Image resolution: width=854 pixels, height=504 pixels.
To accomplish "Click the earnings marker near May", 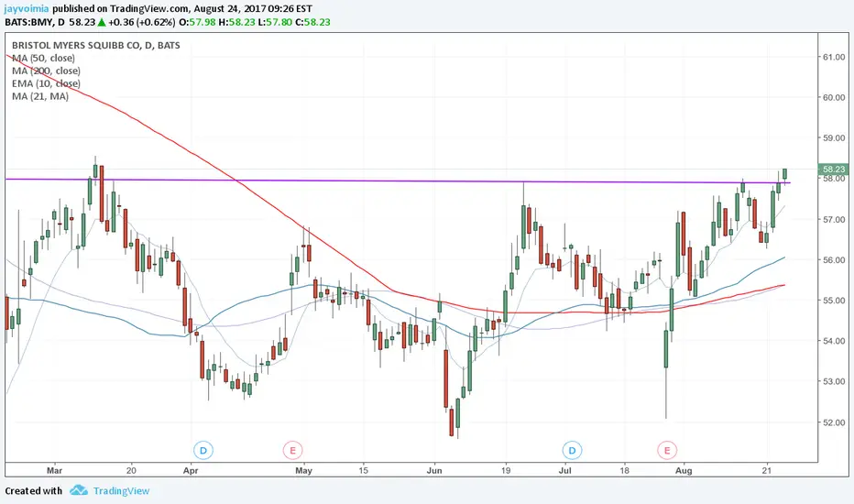I will tap(292, 451).
